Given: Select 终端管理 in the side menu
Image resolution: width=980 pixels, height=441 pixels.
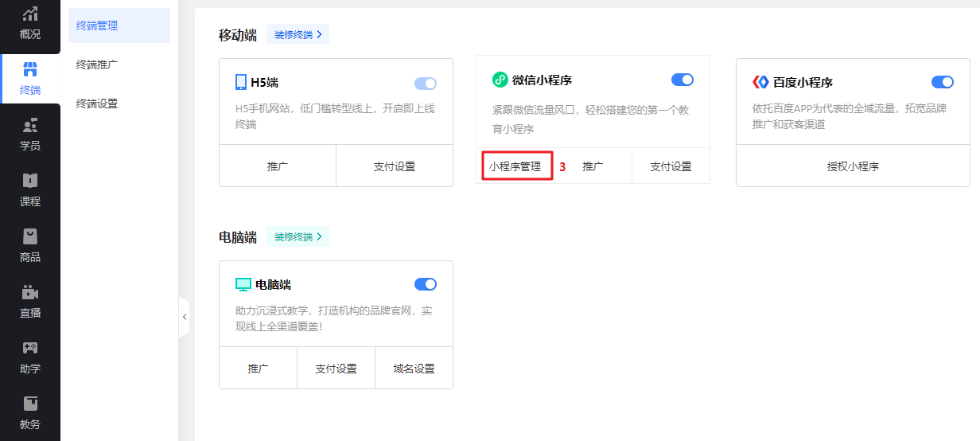Looking at the screenshot, I should point(119,25).
